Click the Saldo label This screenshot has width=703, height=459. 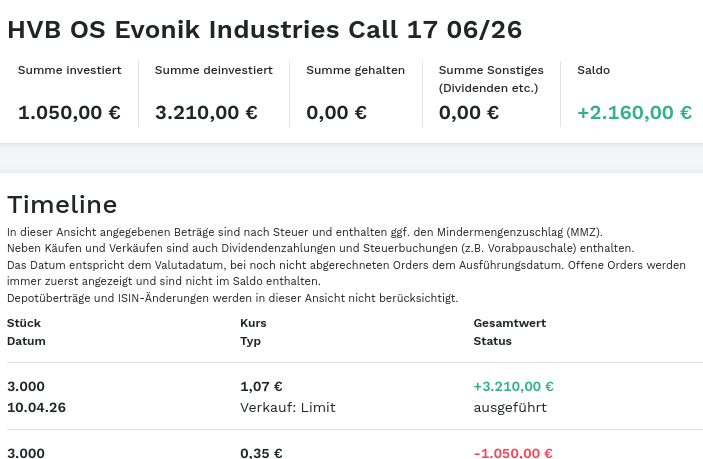pyautogui.click(x=593, y=70)
